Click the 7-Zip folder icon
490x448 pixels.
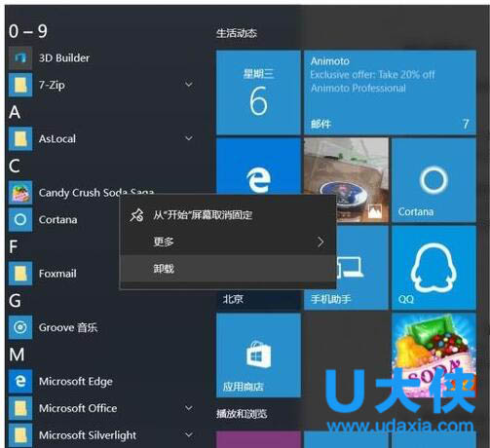(x=20, y=85)
